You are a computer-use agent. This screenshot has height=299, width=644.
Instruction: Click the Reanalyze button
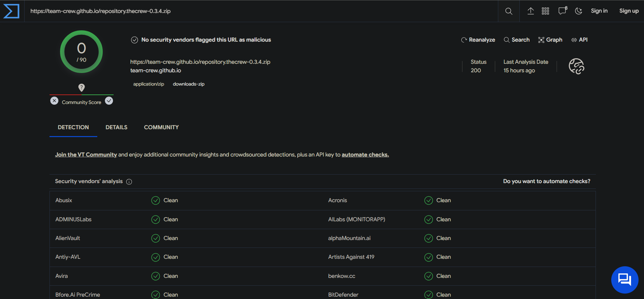click(x=478, y=40)
